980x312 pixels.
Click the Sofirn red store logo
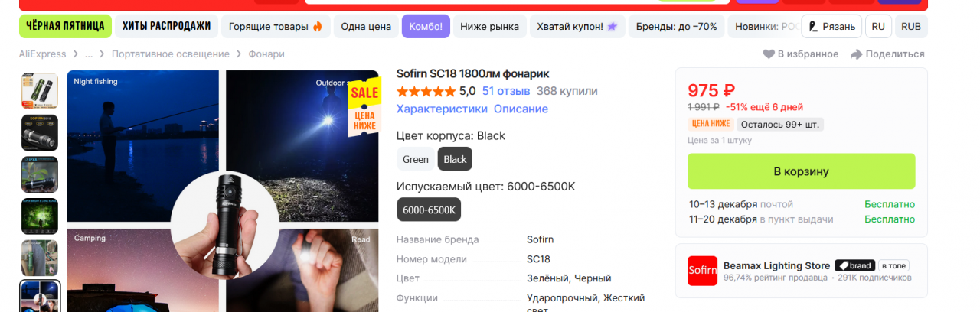pyautogui.click(x=702, y=271)
